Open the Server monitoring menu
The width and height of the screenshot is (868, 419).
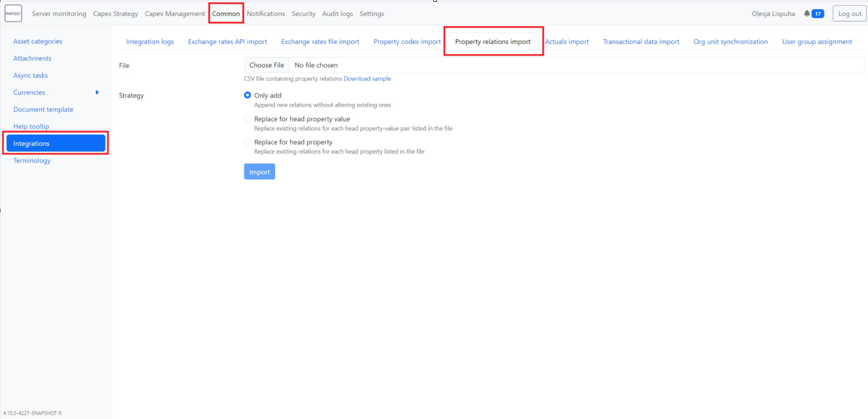click(x=59, y=14)
